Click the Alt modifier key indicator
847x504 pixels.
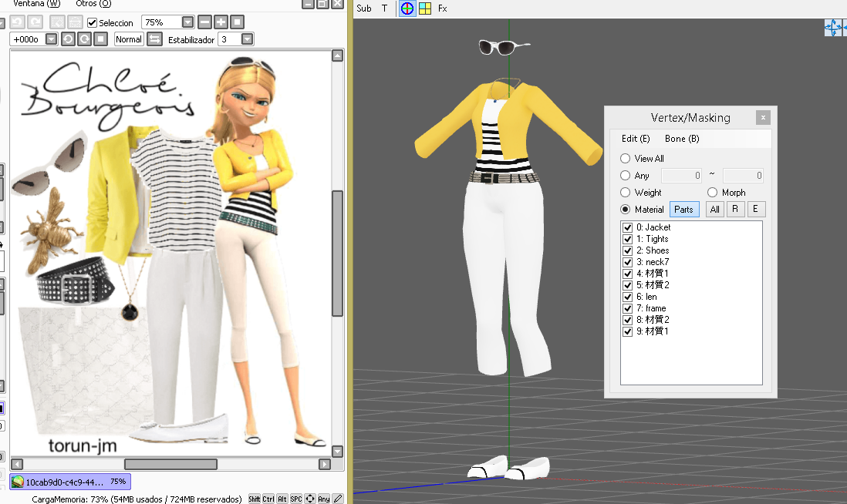282,499
